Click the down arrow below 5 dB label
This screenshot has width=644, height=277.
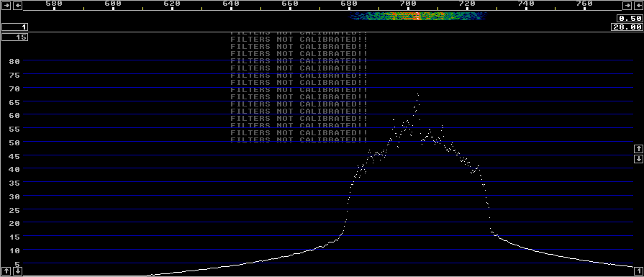(18, 271)
